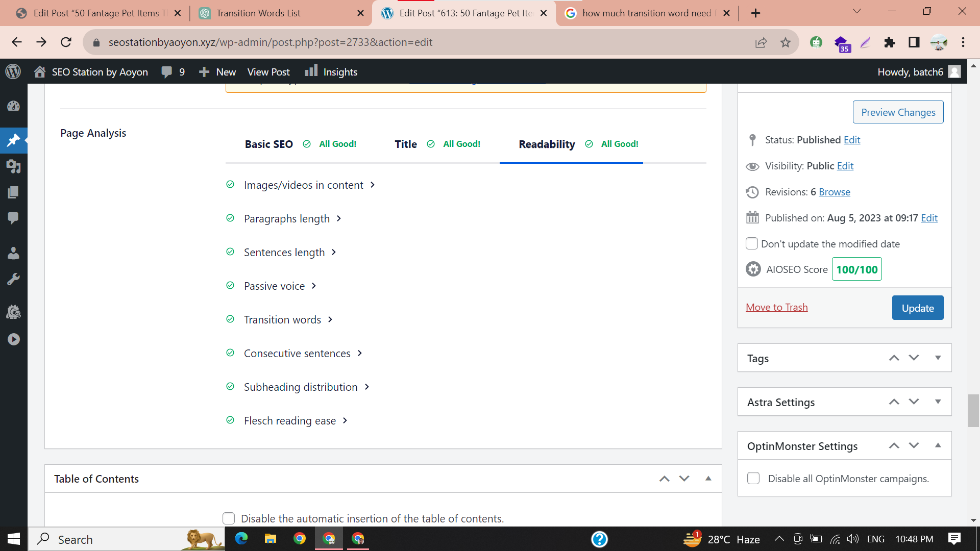Open the Tools wrench icon in sidebar
The image size is (980, 551).
14,278
